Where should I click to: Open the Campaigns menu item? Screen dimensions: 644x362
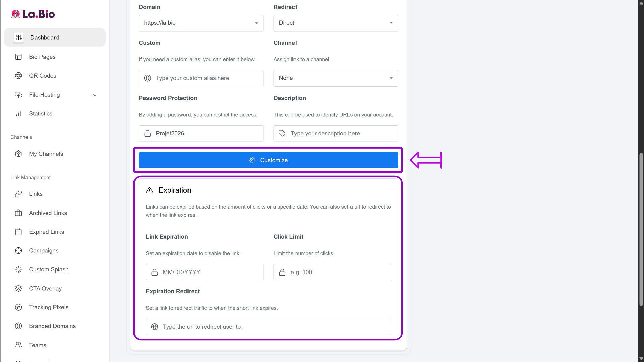click(x=44, y=251)
